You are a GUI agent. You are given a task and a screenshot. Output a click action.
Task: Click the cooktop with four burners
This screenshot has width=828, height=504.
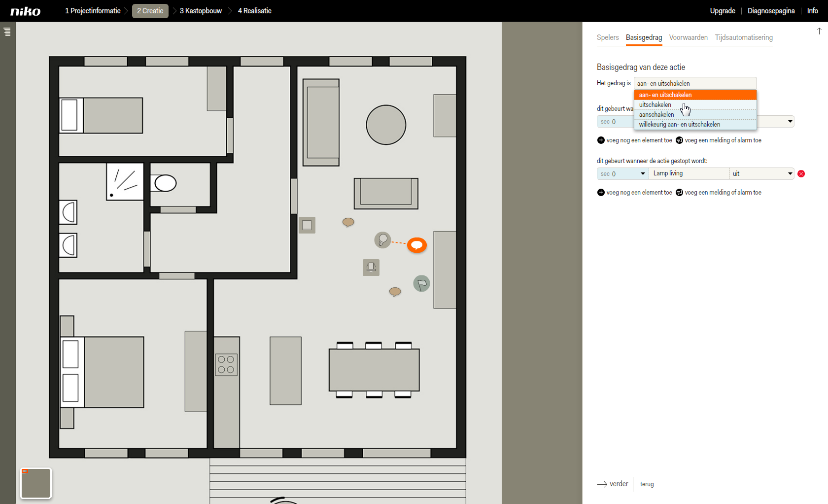[226, 365]
